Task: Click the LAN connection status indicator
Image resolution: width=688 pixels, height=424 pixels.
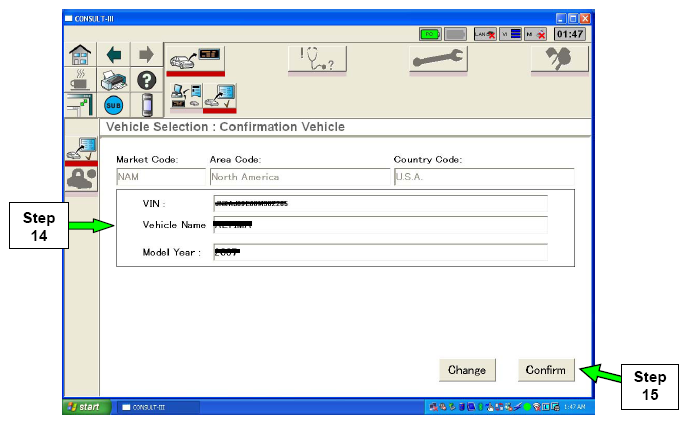Action: (x=486, y=34)
